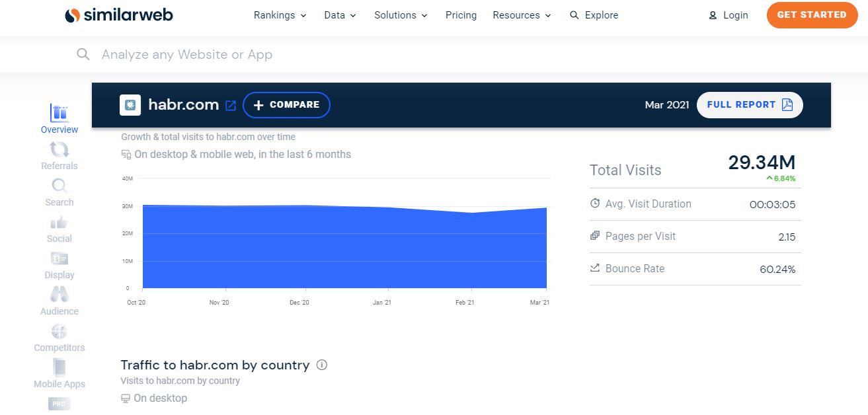Click the 60.24% bounce rate value
Viewport: 868px width, 415px height.
777,269
